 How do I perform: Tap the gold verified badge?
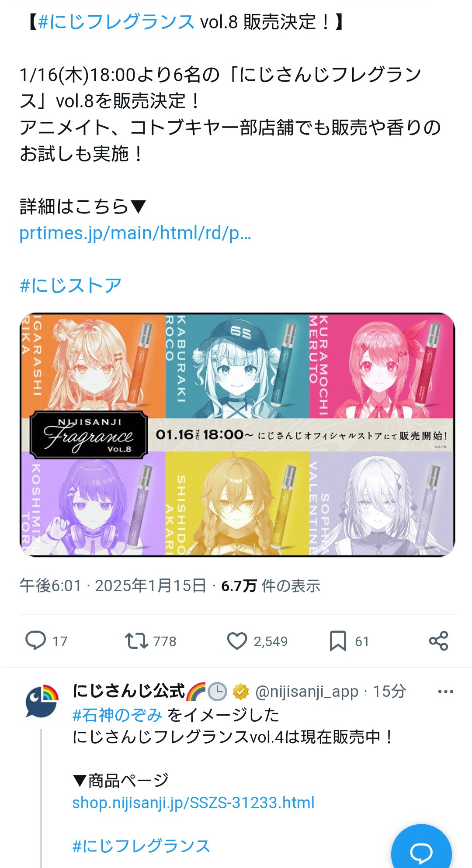point(240,692)
